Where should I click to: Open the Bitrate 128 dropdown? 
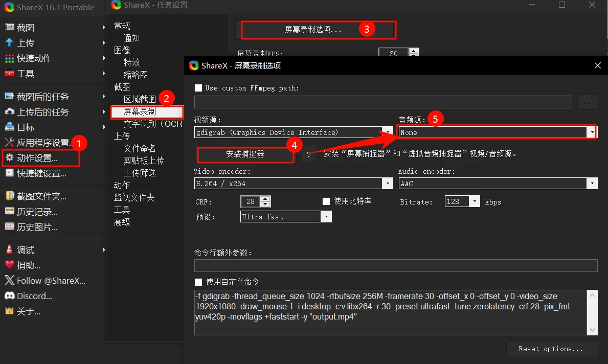pyautogui.click(x=474, y=201)
